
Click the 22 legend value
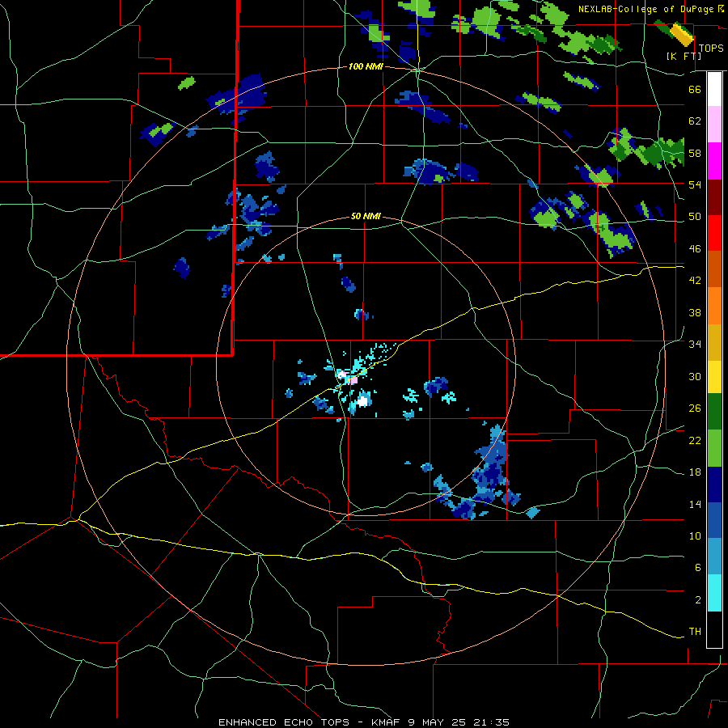tap(695, 440)
